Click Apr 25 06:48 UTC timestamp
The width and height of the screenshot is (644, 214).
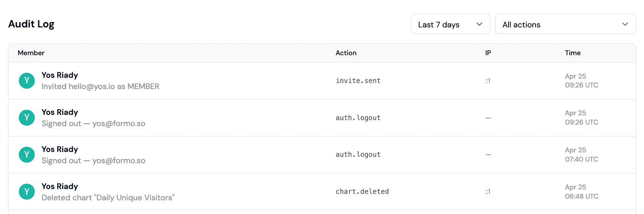(581, 192)
